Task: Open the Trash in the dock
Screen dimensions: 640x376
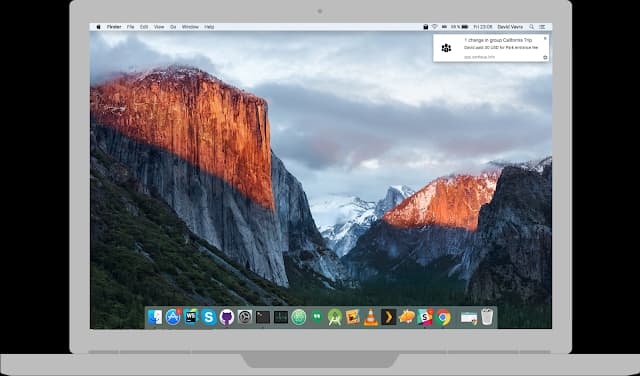Action: point(487,317)
